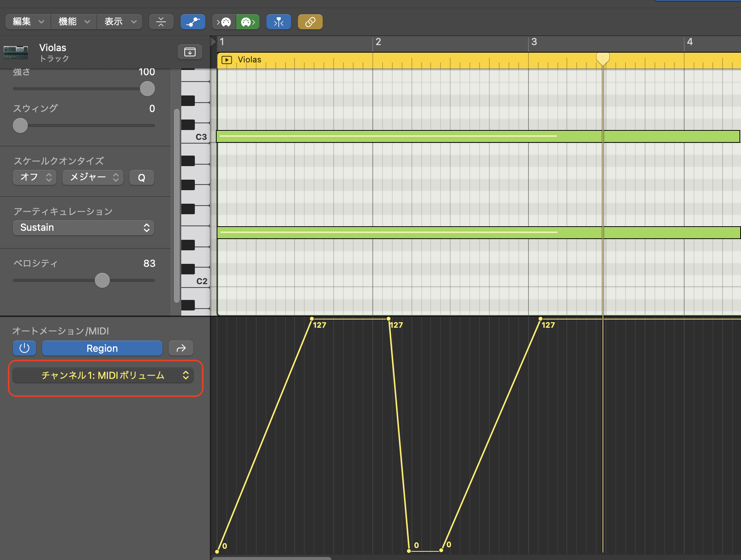Viewport: 741px width, 560px height.
Task: Click the MIDI In palette icon
Action: click(224, 22)
